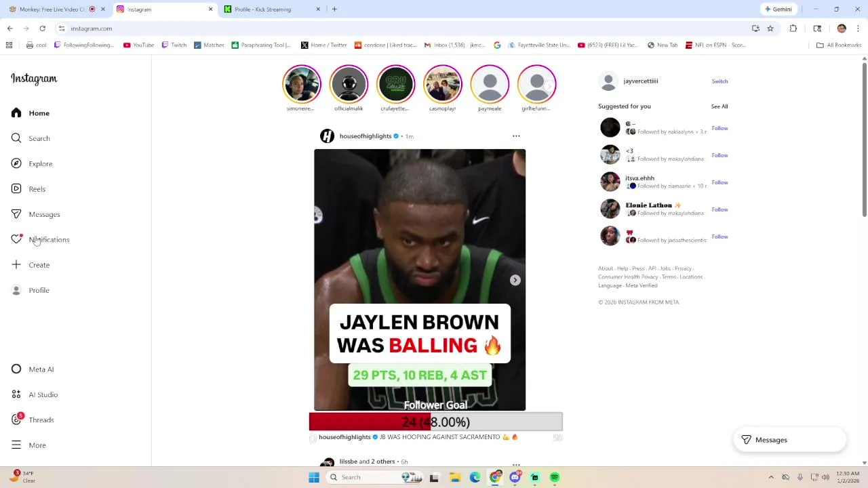Follow Elonie Lathon
Viewport: 868px width, 488px height.
[719, 209]
